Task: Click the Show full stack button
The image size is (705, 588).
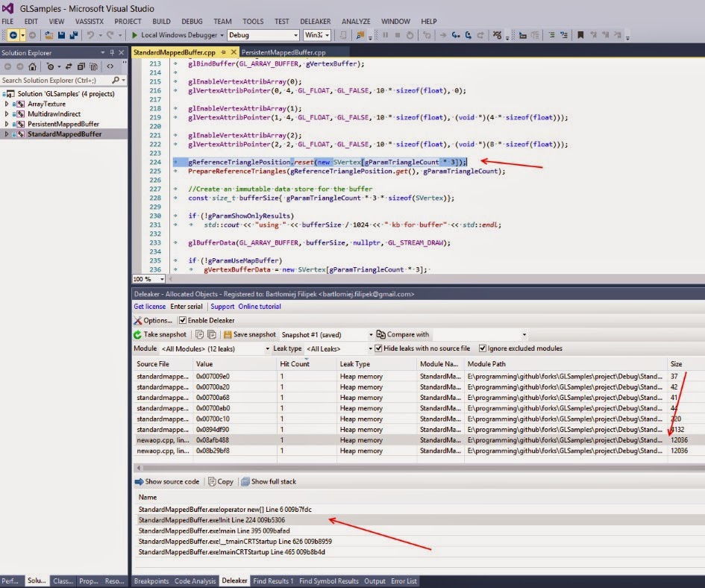Action: click(x=268, y=482)
